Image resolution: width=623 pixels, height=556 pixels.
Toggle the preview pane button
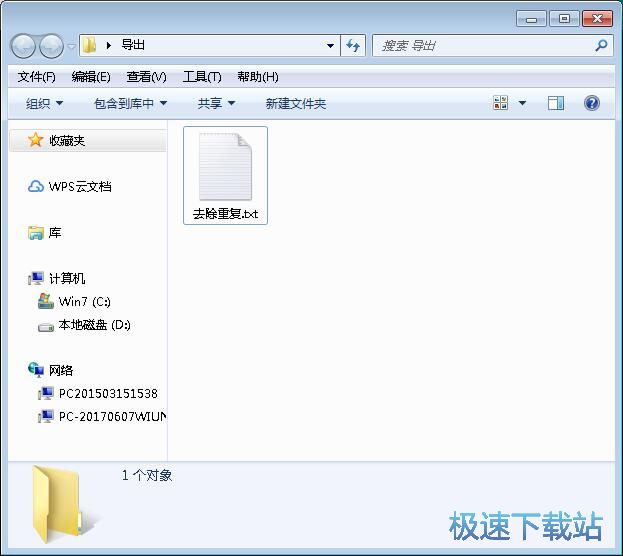(555, 103)
